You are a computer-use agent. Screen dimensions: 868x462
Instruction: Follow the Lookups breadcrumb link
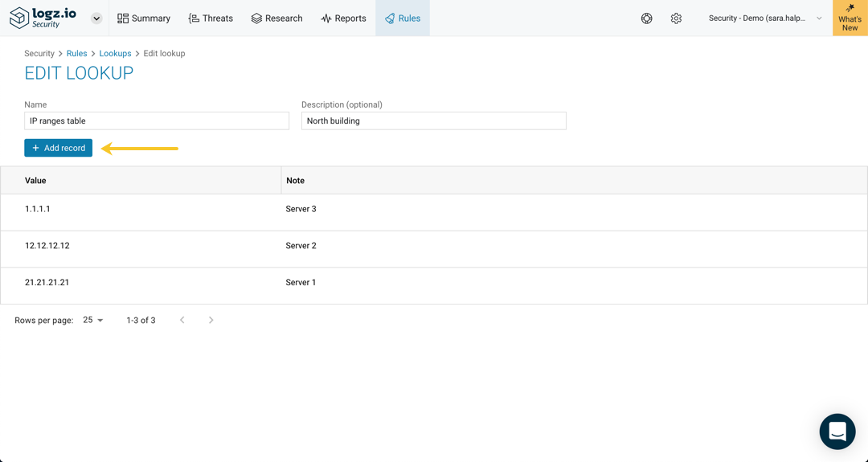coord(115,53)
